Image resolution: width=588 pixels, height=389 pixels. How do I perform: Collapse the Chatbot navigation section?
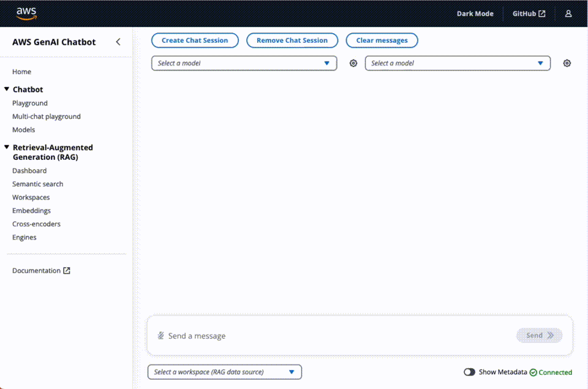point(7,89)
